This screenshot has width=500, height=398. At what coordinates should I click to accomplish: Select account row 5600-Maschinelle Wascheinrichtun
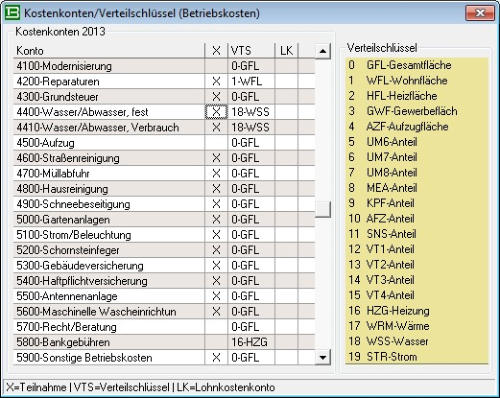[164, 312]
